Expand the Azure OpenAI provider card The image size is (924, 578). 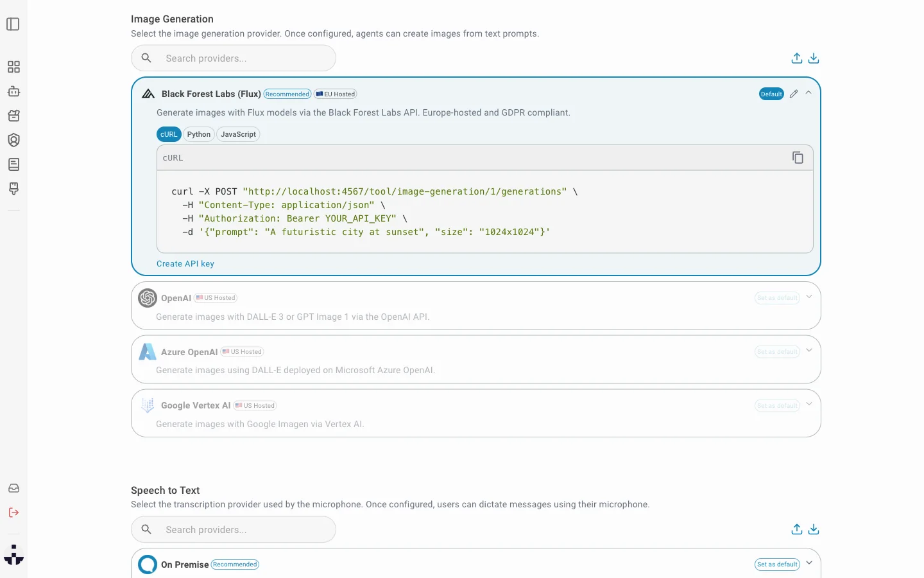[x=809, y=351]
